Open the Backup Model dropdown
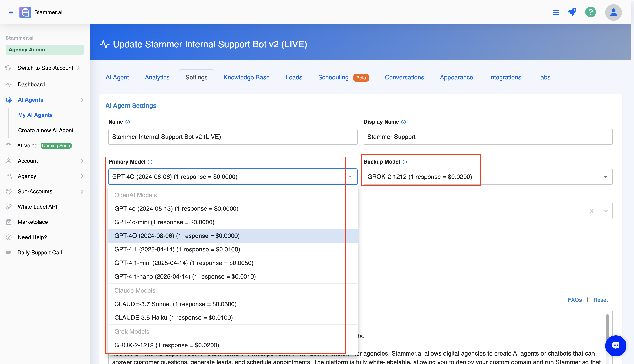Image resolution: width=634 pixels, height=364 pixels. 488,177
